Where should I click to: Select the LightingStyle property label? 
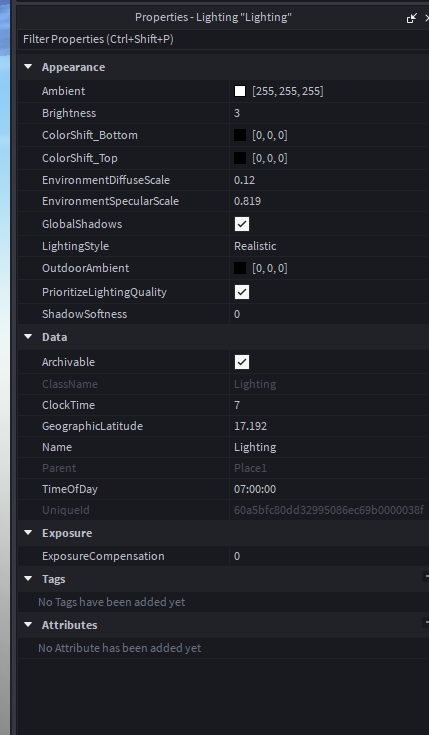(75, 246)
